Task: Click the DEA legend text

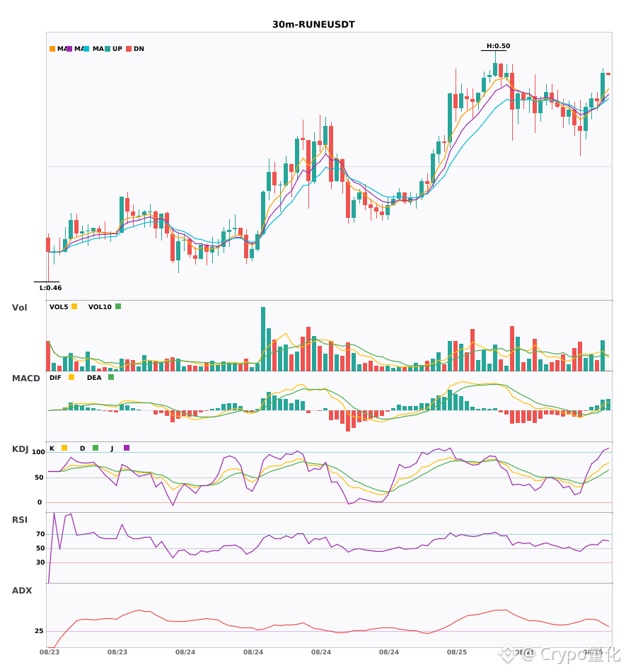Action: 94,378
